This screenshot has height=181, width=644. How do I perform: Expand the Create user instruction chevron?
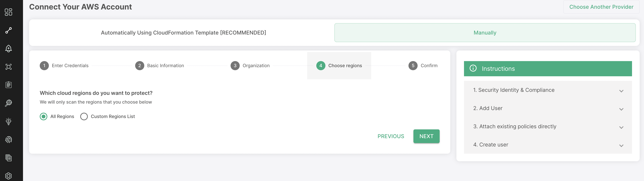[x=621, y=145]
